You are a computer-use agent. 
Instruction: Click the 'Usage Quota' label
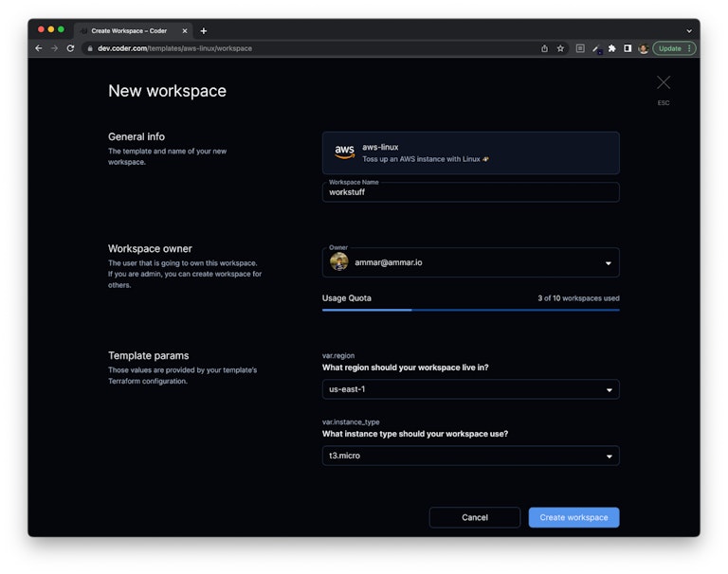tap(347, 298)
